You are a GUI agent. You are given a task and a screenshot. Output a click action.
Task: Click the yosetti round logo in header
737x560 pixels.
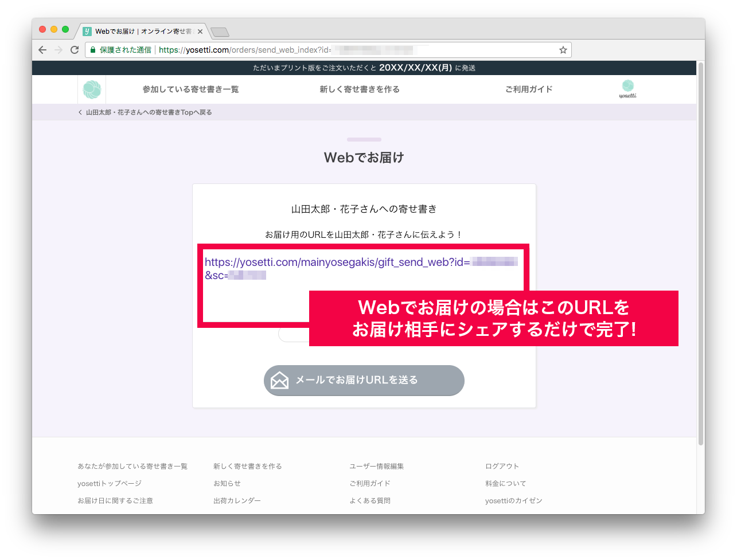tap(92, 89)
